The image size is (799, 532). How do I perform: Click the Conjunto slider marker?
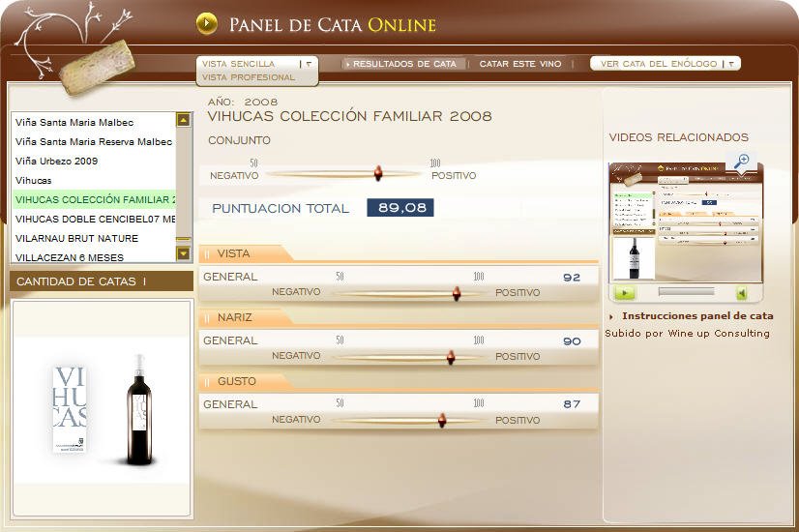(x=378, y=173)
